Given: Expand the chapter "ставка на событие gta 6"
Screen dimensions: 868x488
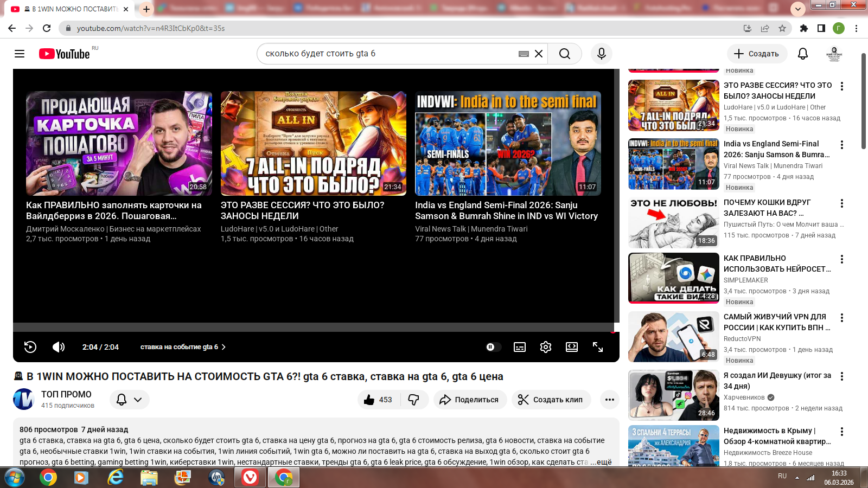Looking at the screenshot, I should [x=183, y=347].
